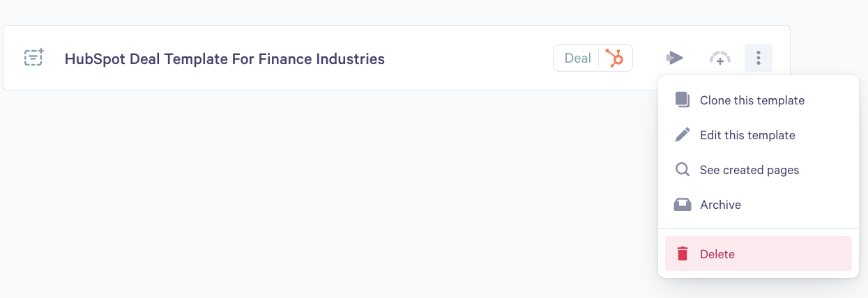Click the archive box icon
The width and height of the screenshot is (868, 298).
tap(683, 205)
